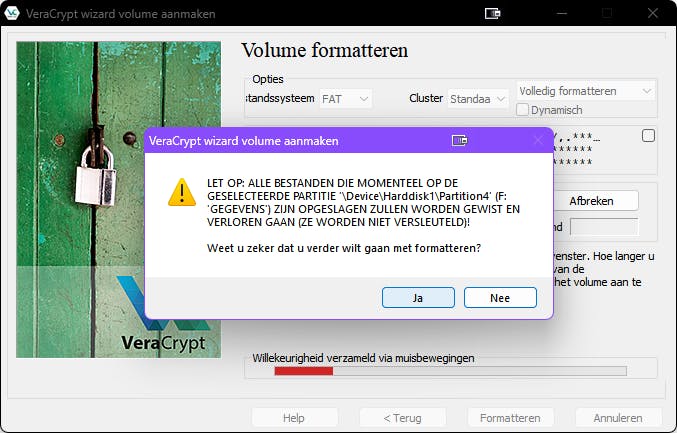
Task: Go back with the Terug button
Action: [402, 418]
